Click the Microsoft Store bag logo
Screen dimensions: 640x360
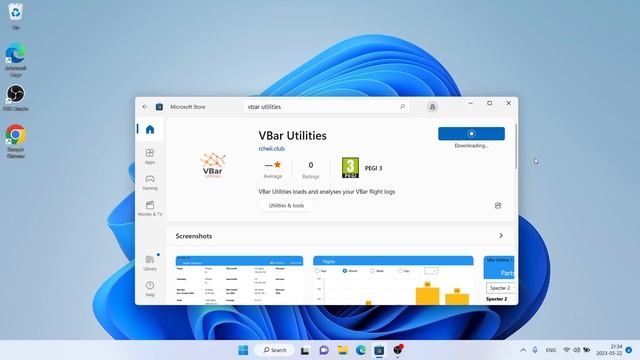pos(159,107)
